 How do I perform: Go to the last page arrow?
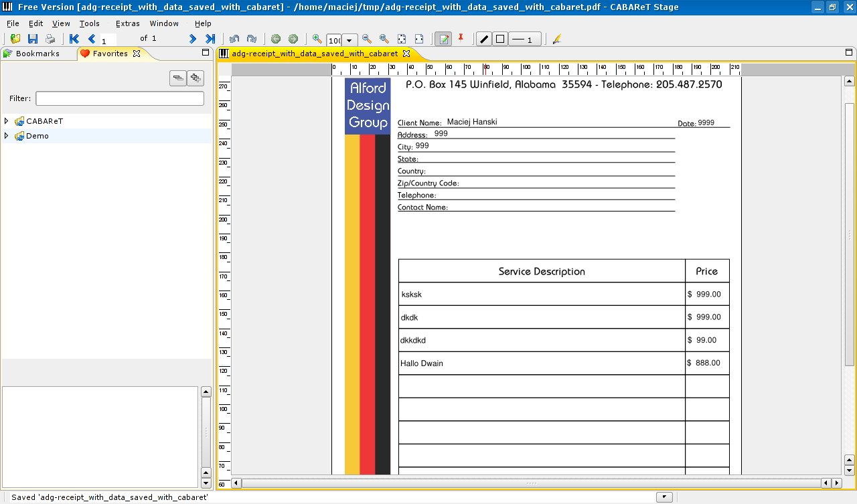pos(210,39)
